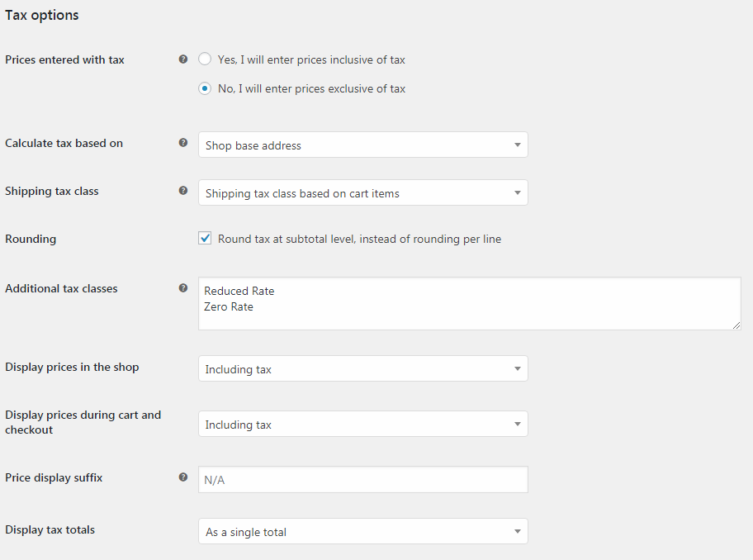This screenshot has width=753, height=560.
Task: Uncheck Round tax at subtotal level
Action: (x=204, y=238)
